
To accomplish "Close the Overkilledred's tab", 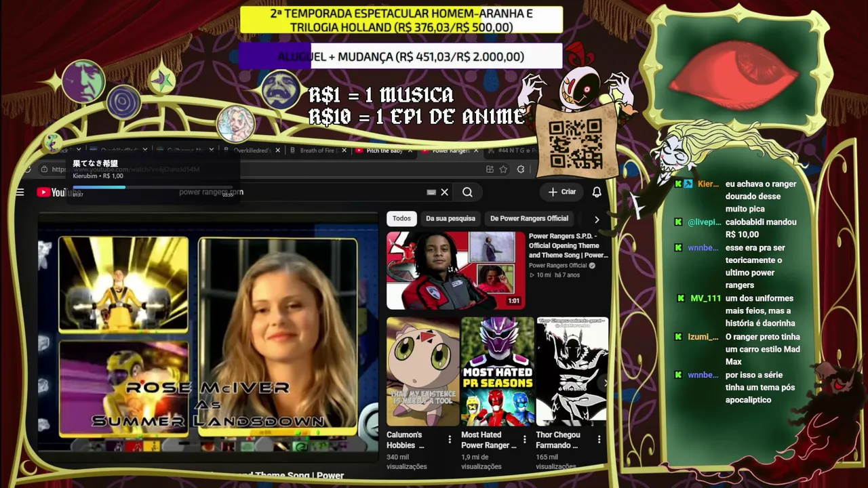I will (277, 150).
